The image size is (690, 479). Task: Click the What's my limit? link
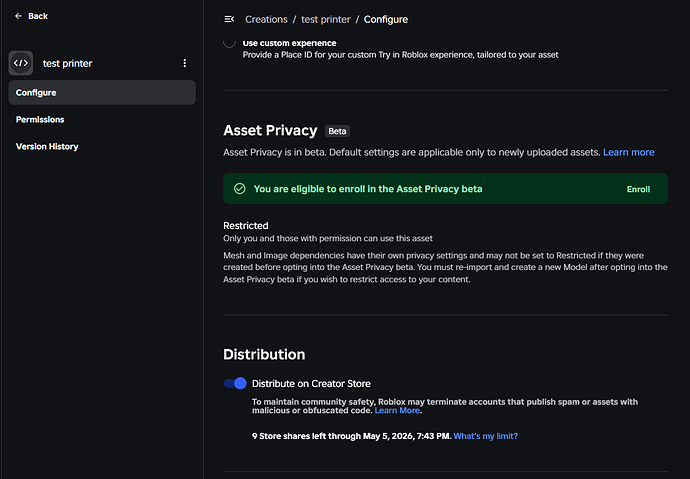[x=486, y=436]
